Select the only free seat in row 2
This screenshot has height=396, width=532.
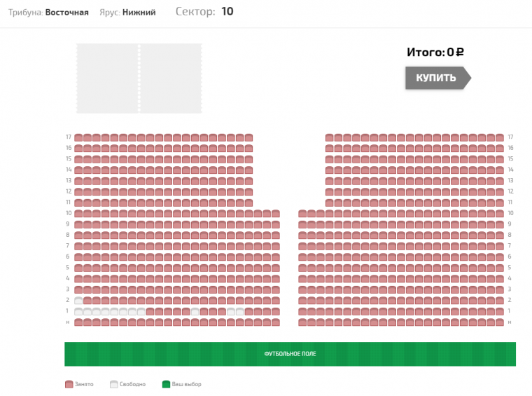[78, 300]
